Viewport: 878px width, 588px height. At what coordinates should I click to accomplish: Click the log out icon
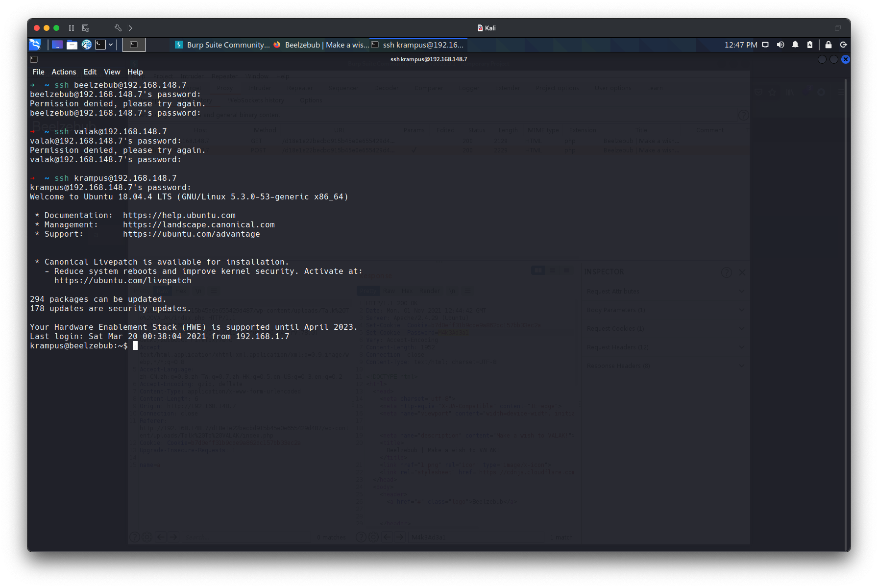point(843,45)
